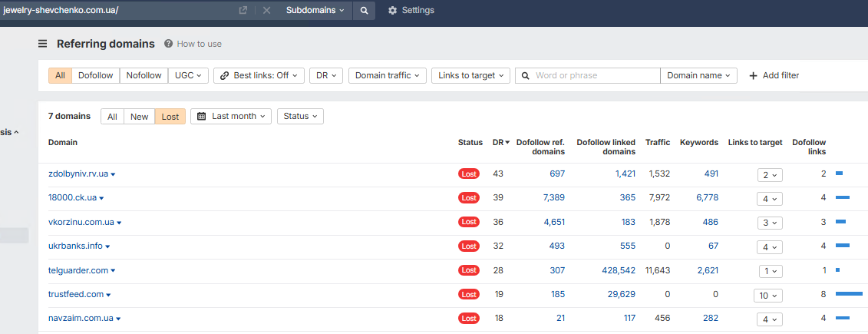Viewport: 868px width, 334px height.
Task: Open the Settings gear icon
Action: (393, 11)
